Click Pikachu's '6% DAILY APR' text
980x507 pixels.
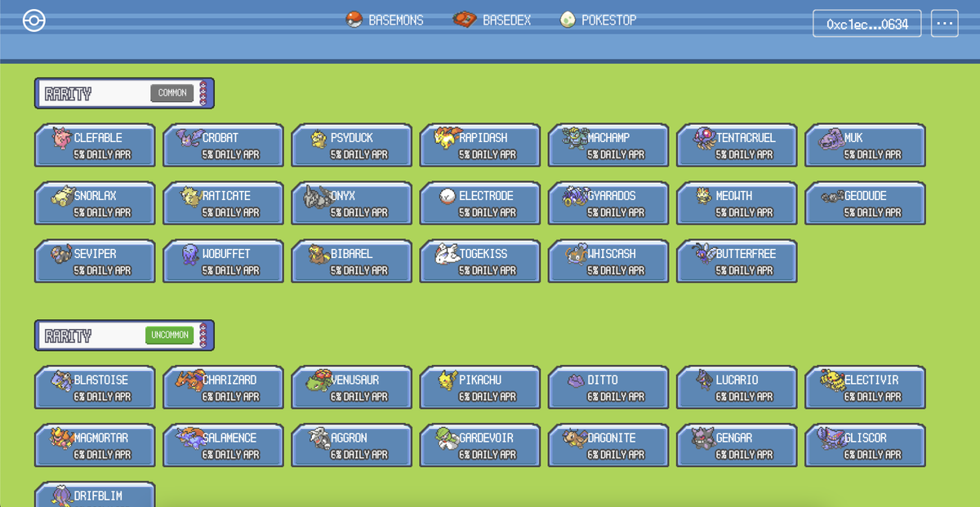[488, 396]
